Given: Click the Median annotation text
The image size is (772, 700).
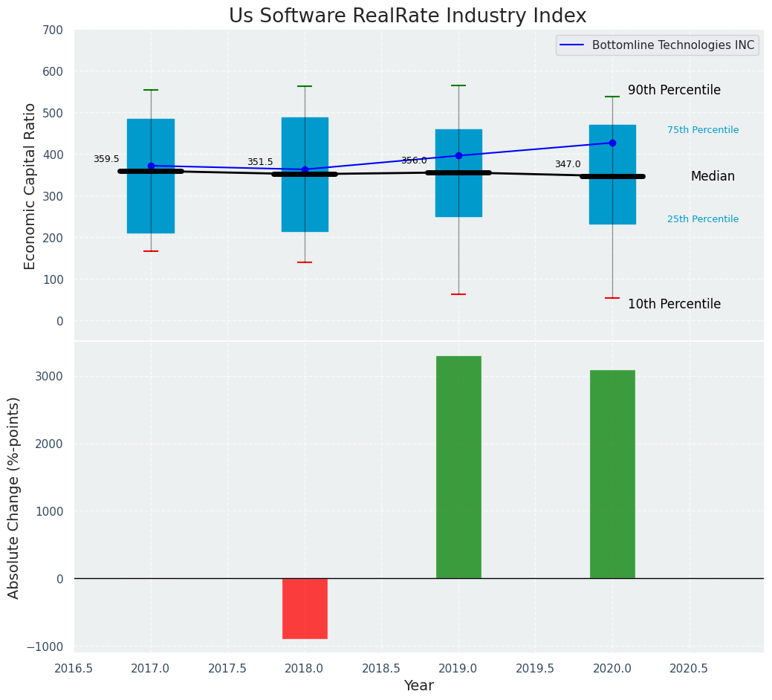Looking at the screenshot, I should (713, 176).
